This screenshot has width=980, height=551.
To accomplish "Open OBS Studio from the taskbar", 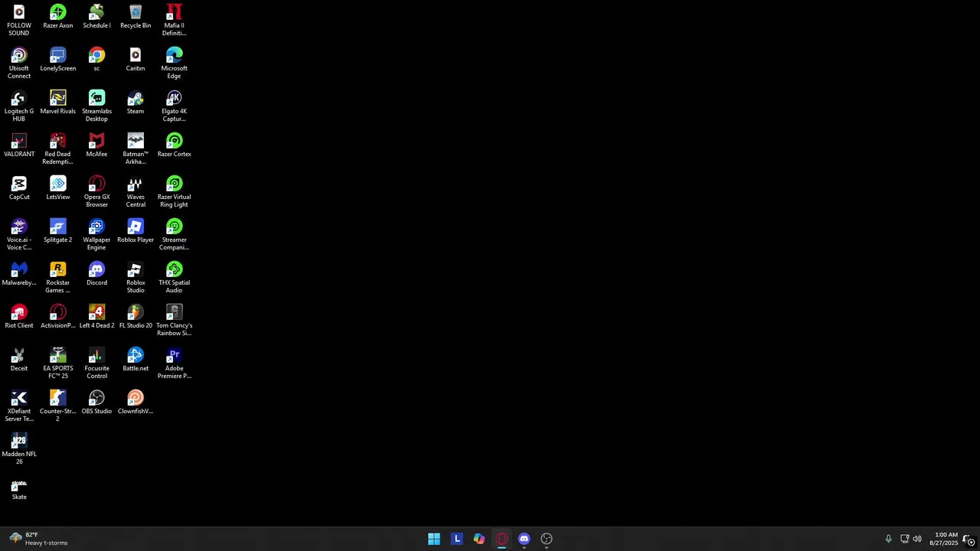I will 547,539.
